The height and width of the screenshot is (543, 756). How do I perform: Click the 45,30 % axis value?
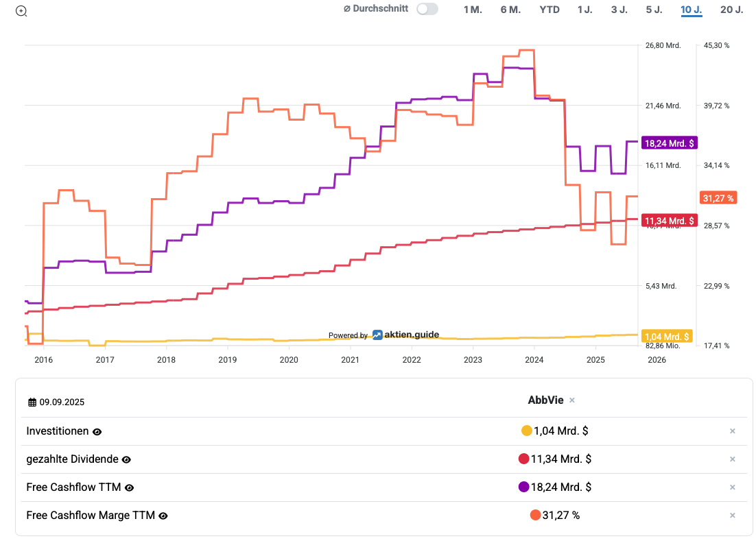click(716, 45)
